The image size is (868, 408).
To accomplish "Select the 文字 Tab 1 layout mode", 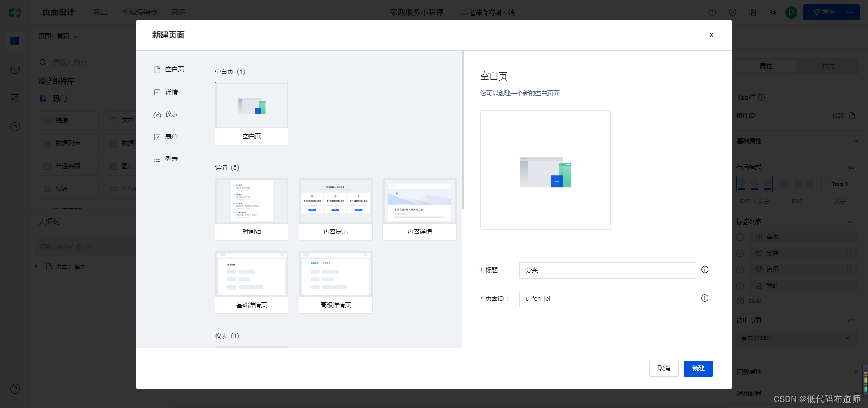I will coord(840,184).
